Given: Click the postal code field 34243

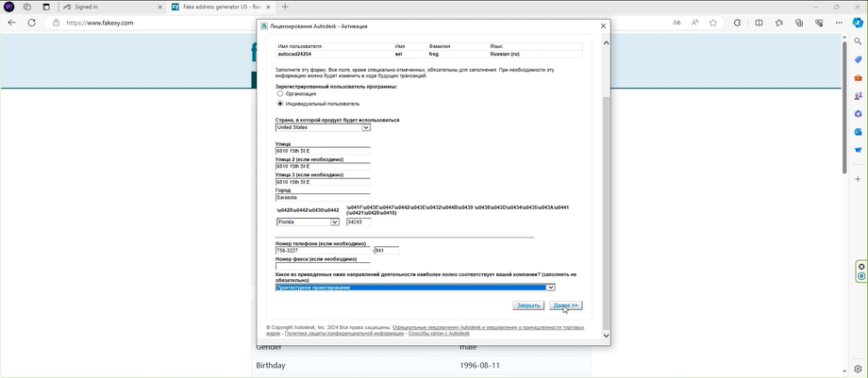Looking at the screenshot, I should [x=359, y=222].
